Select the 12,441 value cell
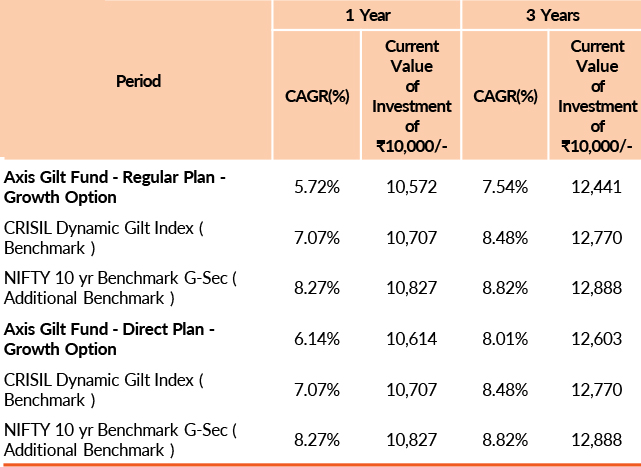This screenshot has height=467, width=641. tap(597, 187)
